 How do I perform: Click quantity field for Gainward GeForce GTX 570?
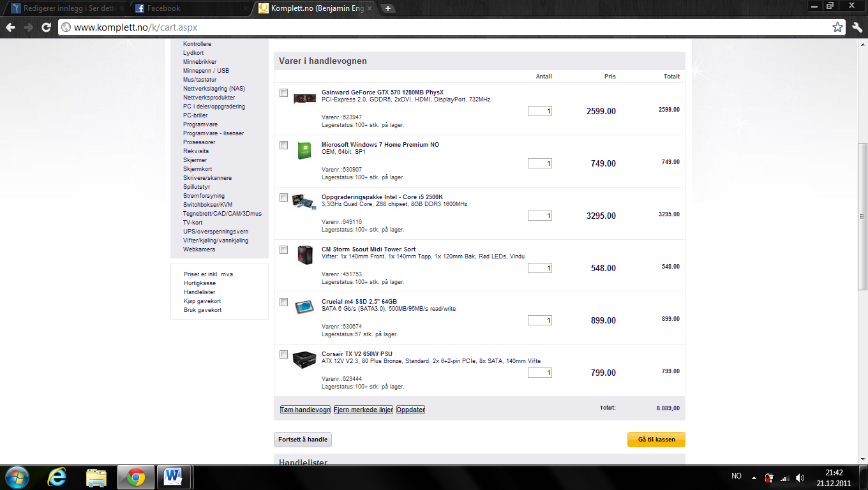coord(540,111)
